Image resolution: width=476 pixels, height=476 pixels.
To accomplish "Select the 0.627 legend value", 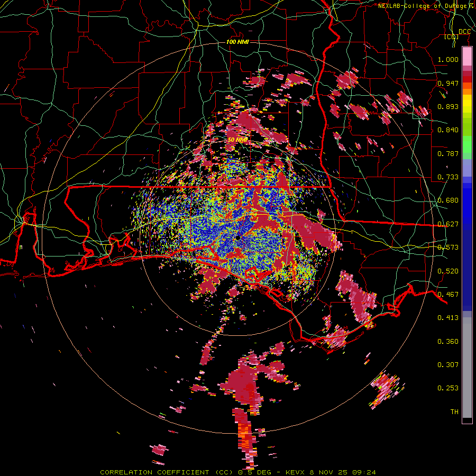I will (x=448, y=224).
